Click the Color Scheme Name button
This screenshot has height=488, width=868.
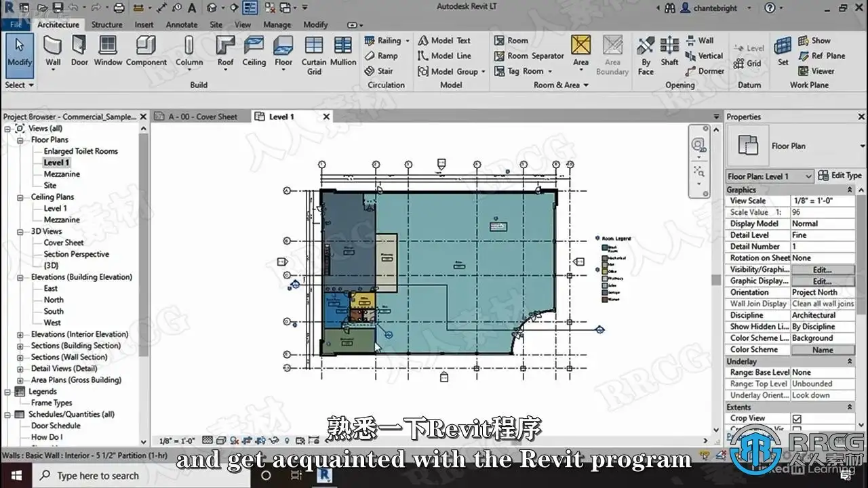[x=823, y=350]
